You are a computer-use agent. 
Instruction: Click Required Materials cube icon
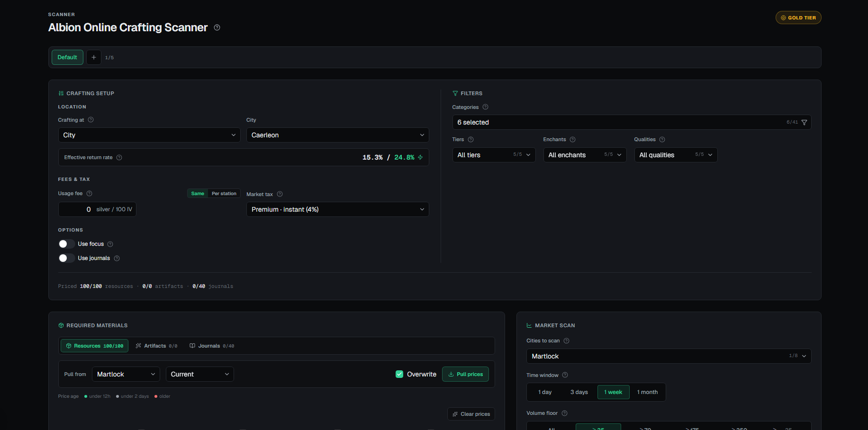61,326
